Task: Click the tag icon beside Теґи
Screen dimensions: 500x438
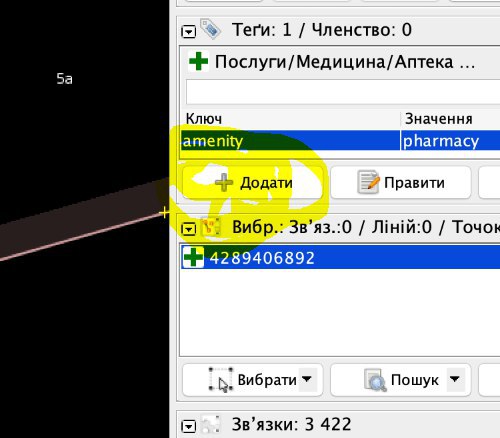Action: click(210, 29)
